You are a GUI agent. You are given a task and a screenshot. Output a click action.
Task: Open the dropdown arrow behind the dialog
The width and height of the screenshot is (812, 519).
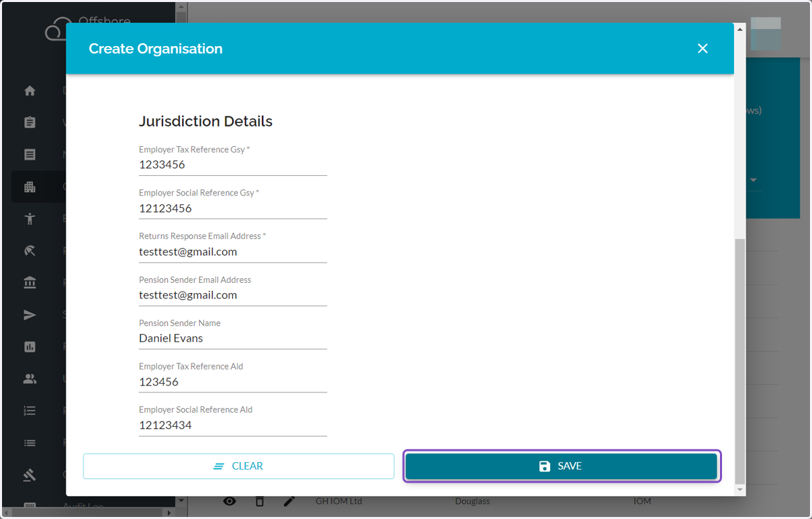pos(753,181)
